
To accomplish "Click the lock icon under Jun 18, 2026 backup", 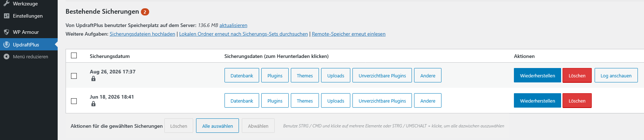I will pyautogui.click(x=93, y=104).
